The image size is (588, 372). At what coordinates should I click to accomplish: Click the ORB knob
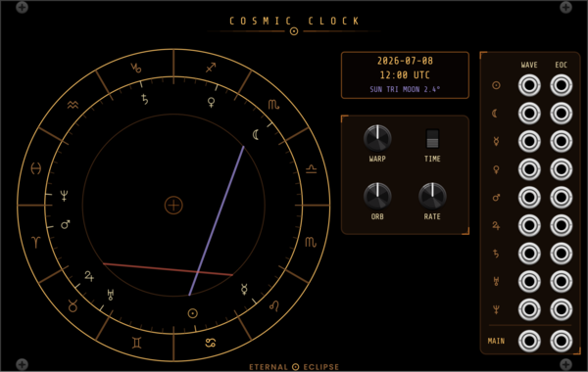click(377, 196)
